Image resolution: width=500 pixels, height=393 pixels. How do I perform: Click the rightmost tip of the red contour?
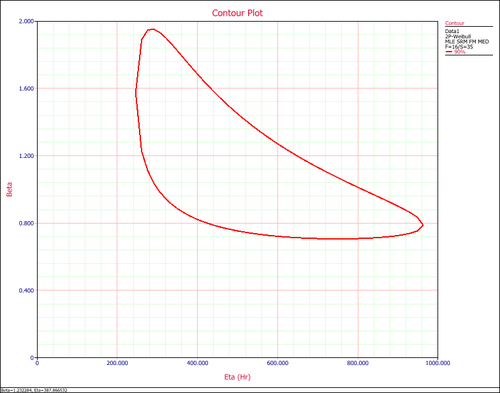pos(423,225)
